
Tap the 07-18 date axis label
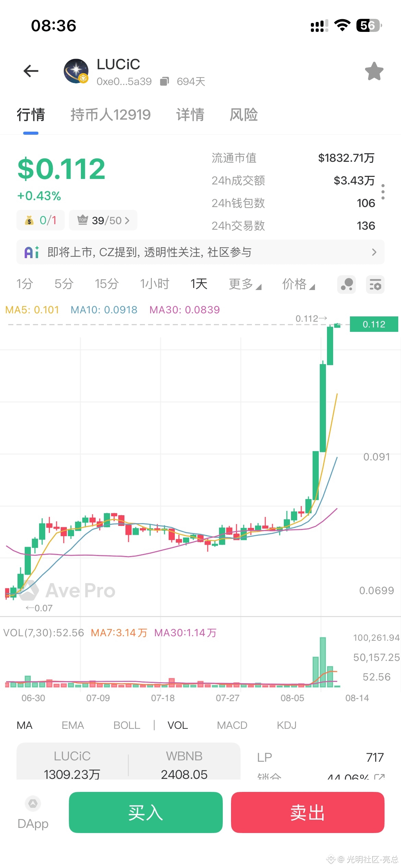pos(163,698)
